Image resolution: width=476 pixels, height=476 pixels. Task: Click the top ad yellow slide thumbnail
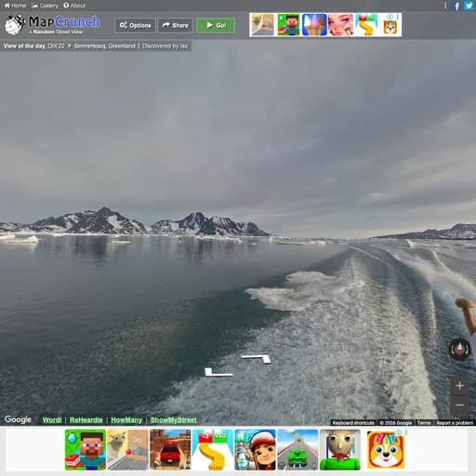pyautogui.click(x=366, y=25)
